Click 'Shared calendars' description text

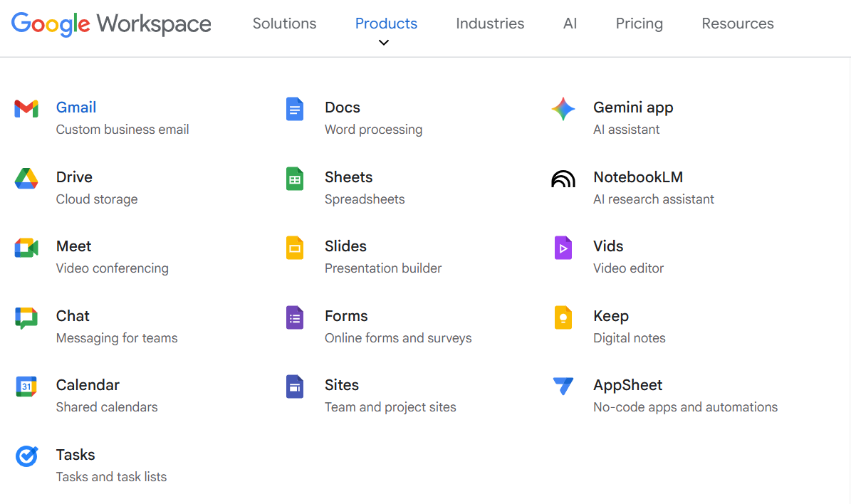coord(107,407)
